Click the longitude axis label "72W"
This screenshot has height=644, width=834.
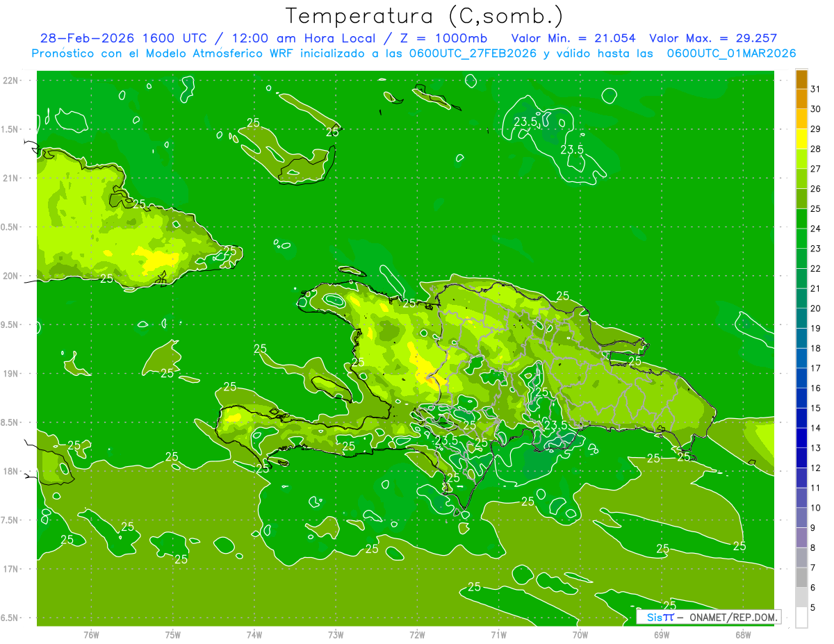417,635
